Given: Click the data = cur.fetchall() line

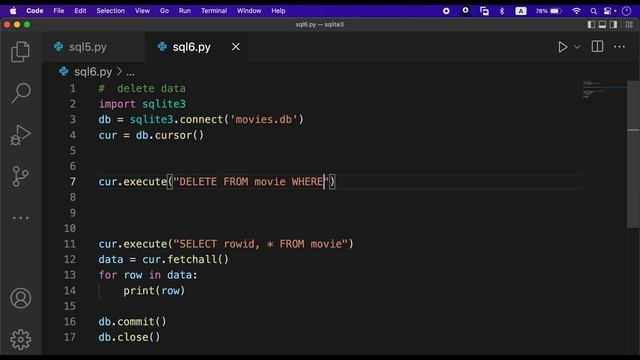Looking at the screenshot, I should 164,260.
